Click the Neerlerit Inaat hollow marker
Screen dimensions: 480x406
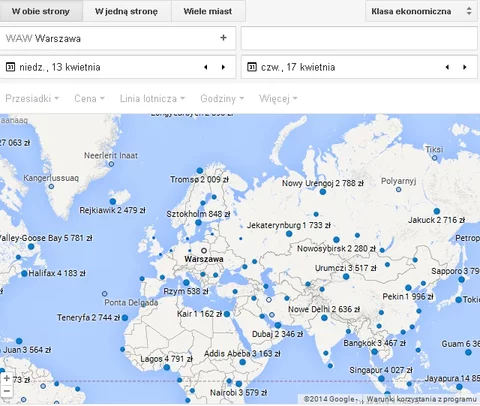[111, 164]
